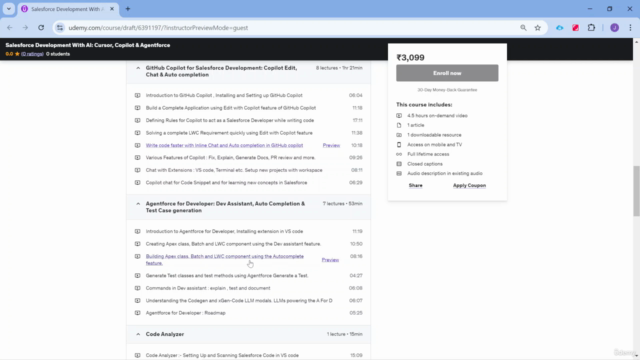Click the full lifetime access infinity icon
640x360 pixels.
point(399,154)
